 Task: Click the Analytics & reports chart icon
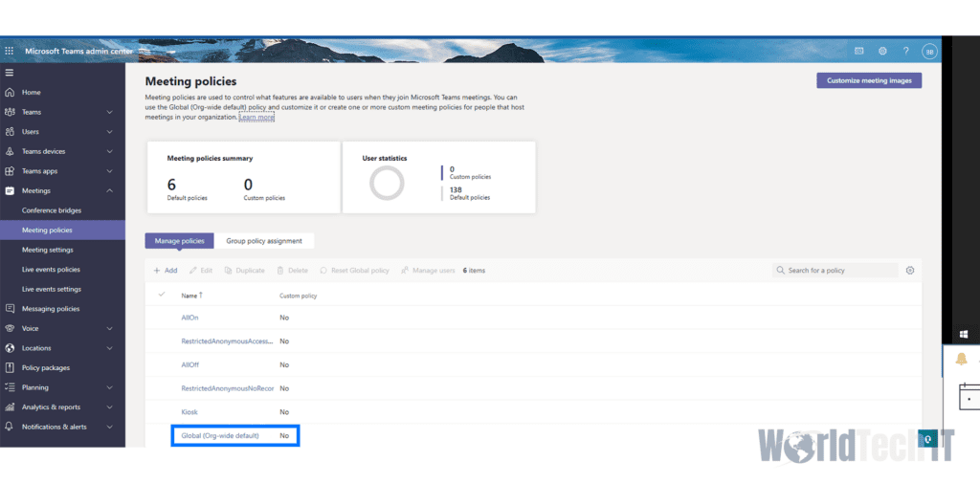(10, 406)
